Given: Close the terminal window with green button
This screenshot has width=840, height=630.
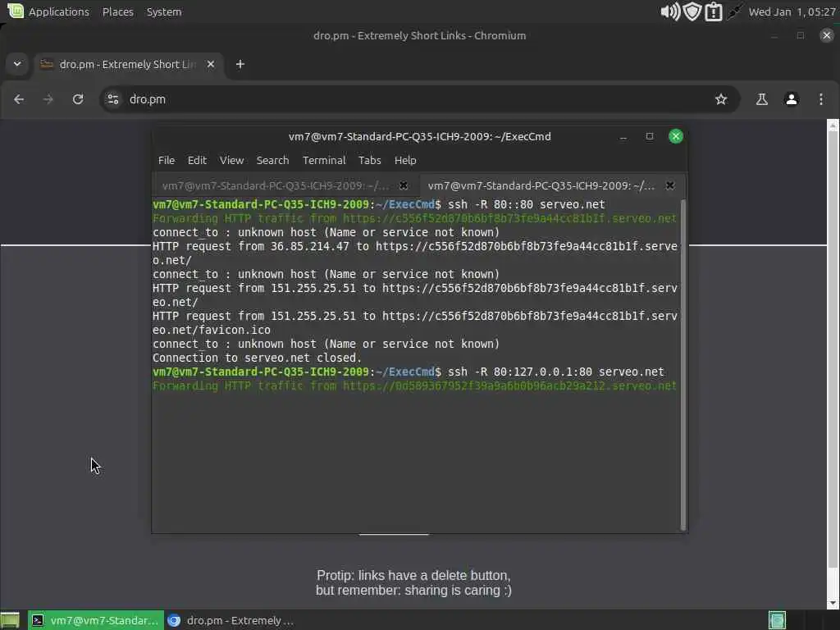Looking at the screenshot, I should coord(676,137).
